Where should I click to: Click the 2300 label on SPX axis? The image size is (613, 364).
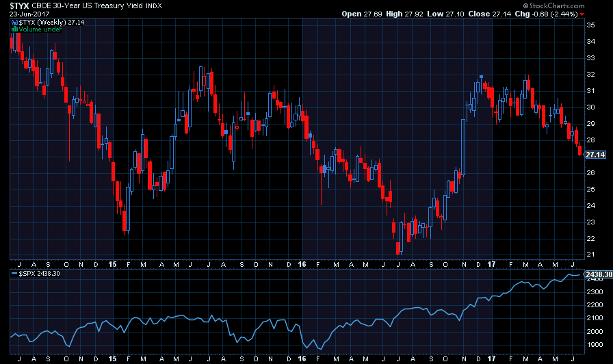point(595,291)
